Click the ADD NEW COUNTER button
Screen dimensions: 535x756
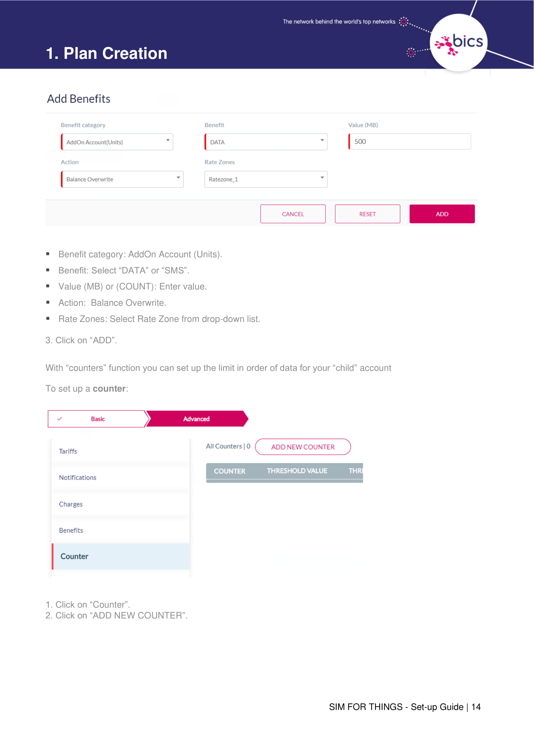click(303, 447)
